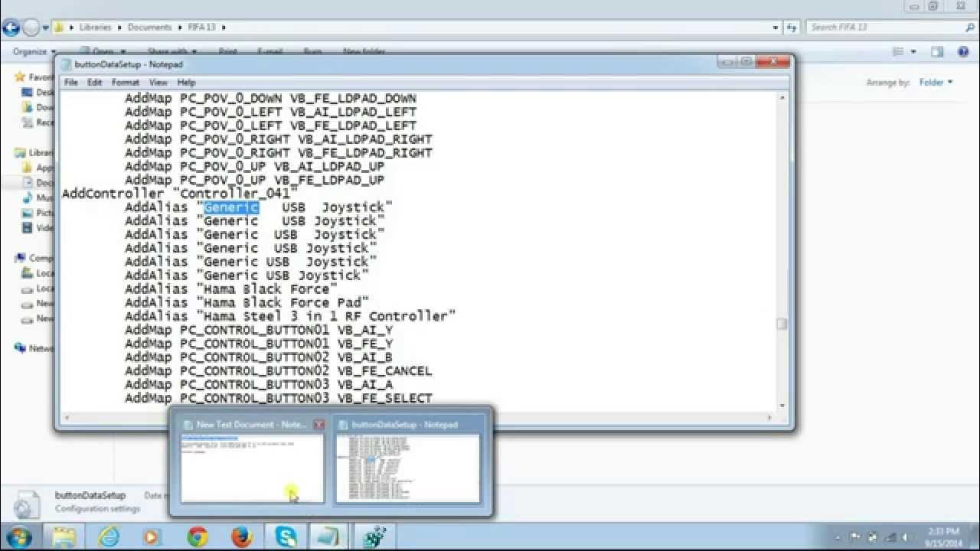Click Documents in the Explorer address path
The image size is (980, 551).
pyautogui.click(x=149, y=28)
